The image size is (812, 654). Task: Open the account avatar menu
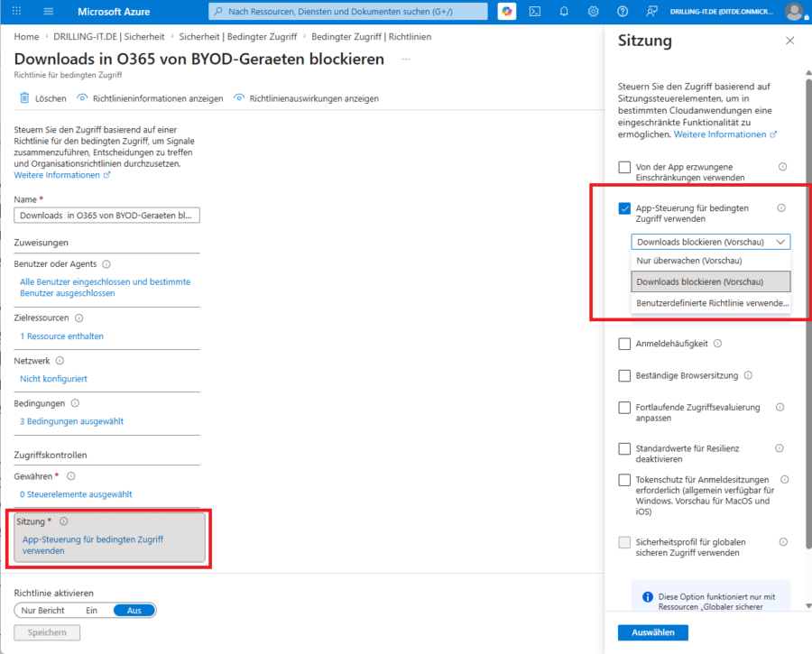point(794,11)
